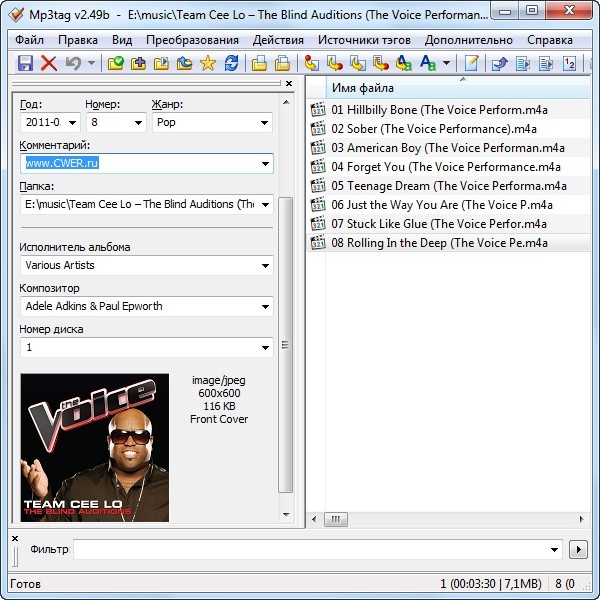Open the Номер диска dropdown
Image resolution: width=600 pixels, height=600 pixels.
pos(265,348)
